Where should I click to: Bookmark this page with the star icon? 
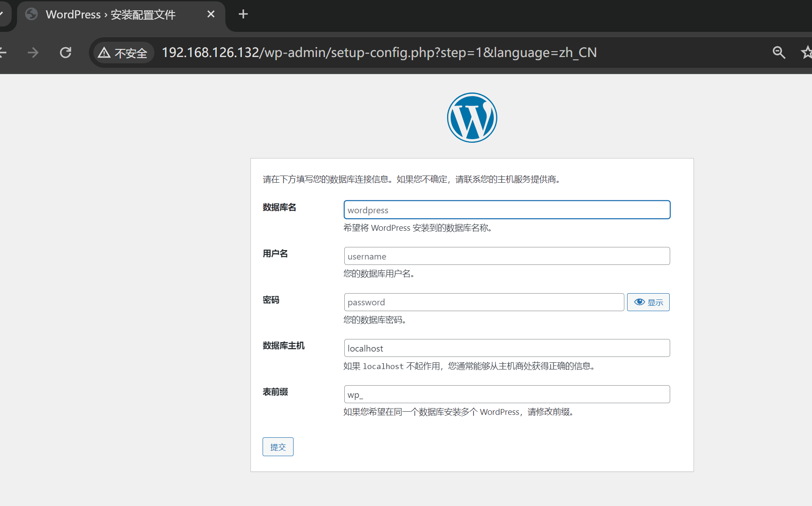tap(806, 53)
